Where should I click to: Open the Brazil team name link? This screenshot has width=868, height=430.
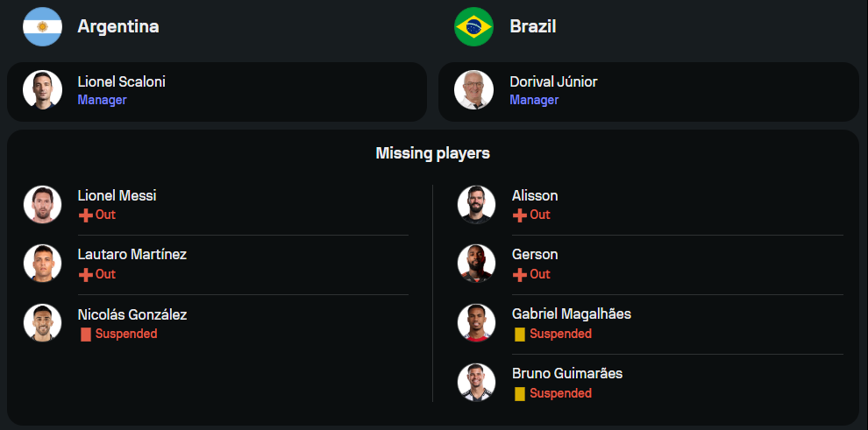point(533,26)
